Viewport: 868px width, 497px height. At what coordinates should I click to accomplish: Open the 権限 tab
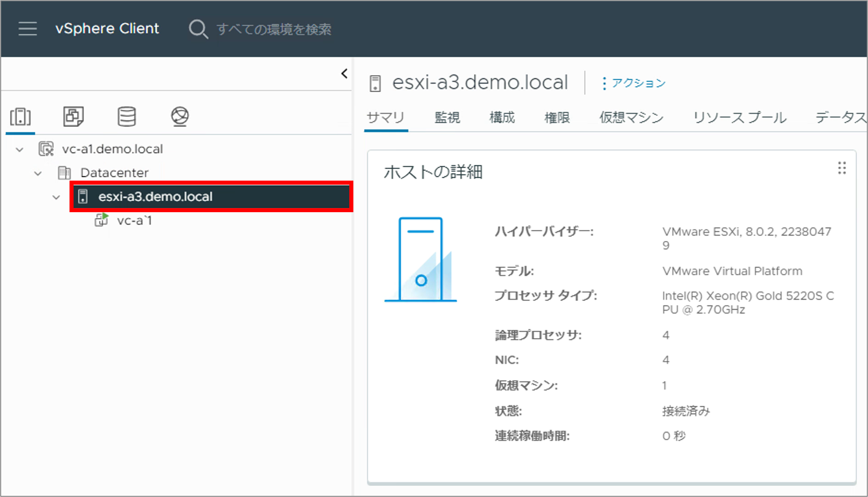coord(557,118)
